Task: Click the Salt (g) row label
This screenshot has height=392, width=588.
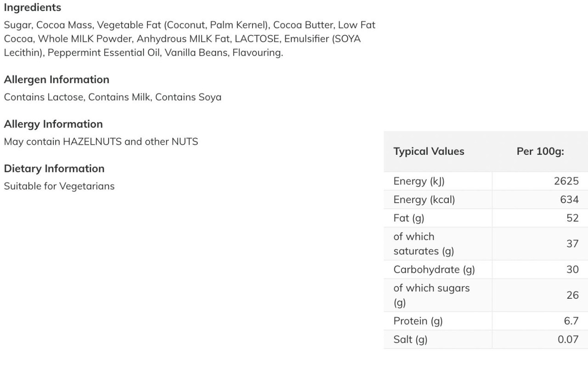Action: [x=410, y=340]
